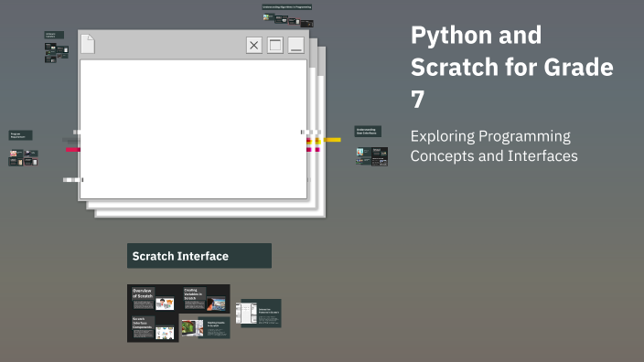644x362 pixels.
Task: Open the Overview of Scratch slide
Action: point(153,299)
